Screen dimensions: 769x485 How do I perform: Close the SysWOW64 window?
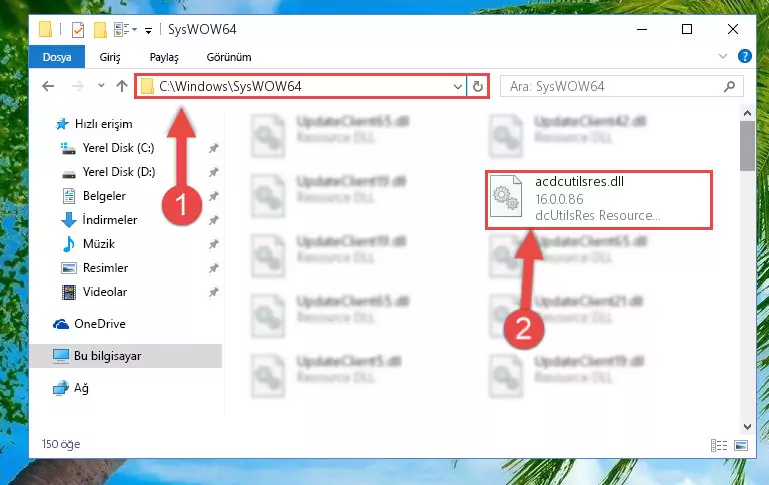pyautogui.click(x=733, y=29)
